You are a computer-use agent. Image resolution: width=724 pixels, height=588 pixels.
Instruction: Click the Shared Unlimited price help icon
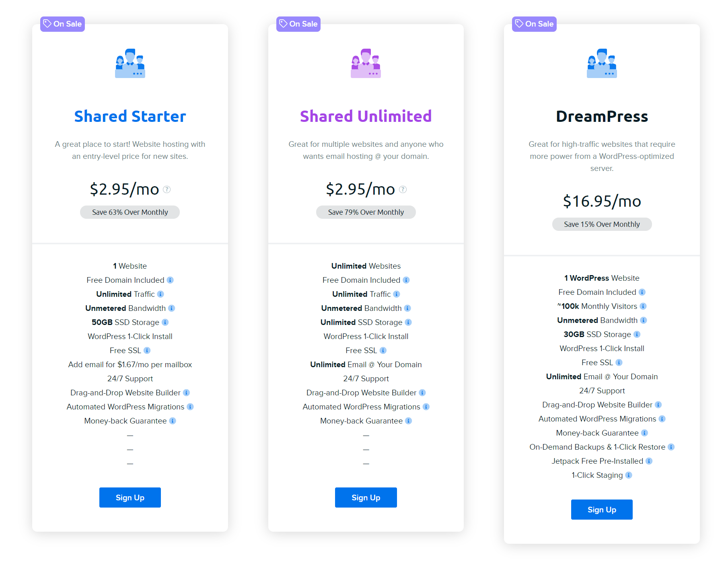click(x=403, y=189)
